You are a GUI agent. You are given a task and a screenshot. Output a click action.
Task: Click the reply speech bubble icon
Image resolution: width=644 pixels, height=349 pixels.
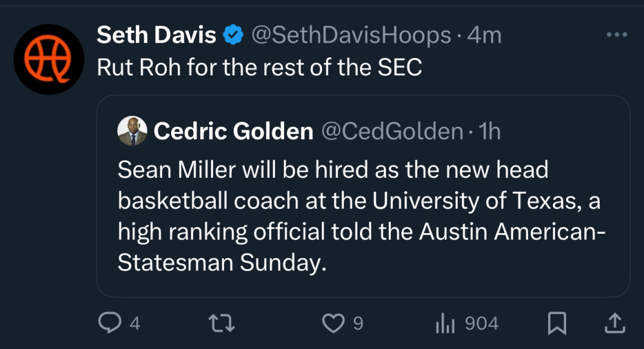pos(109,323)
